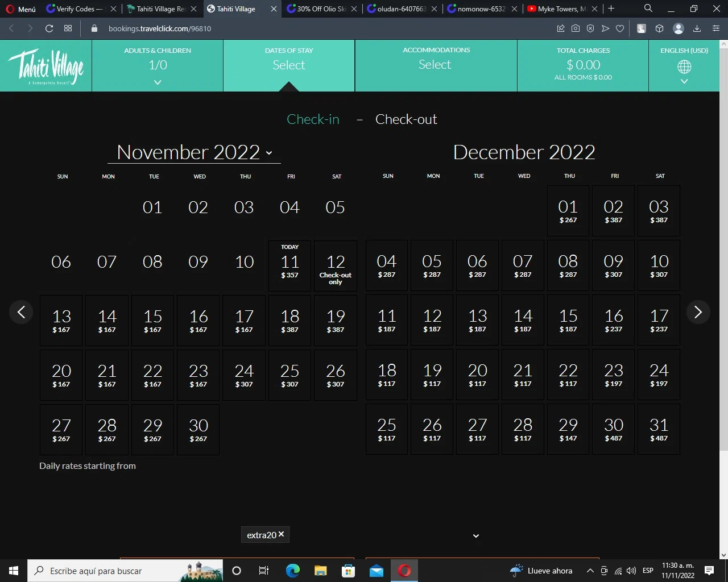This screenshot has height=582, width=728.
Task: Open Task View on the taskbar
Action: coord(263,571)
